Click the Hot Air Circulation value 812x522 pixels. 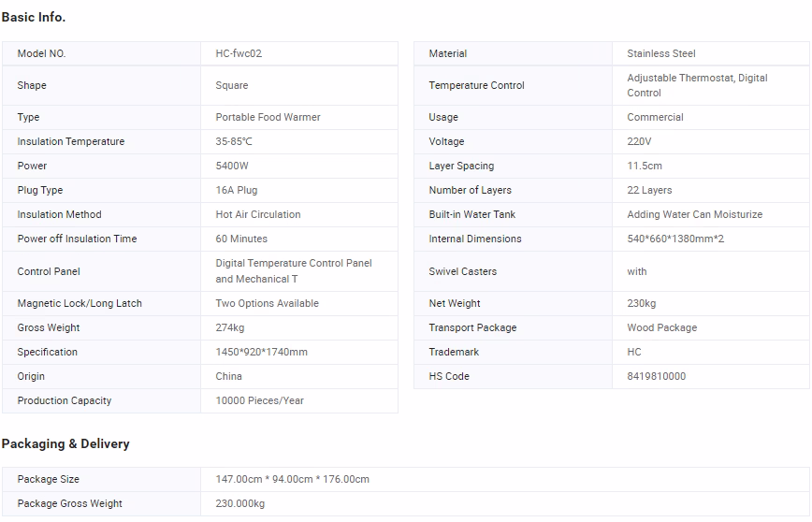click(258, 214)
